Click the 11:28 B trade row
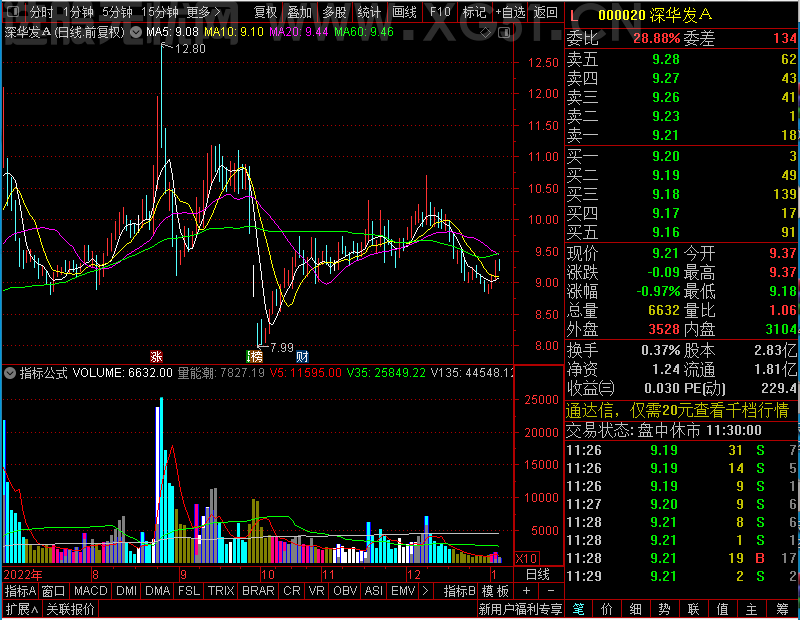The width and height of the screenshot is (800, 620). [x=682, y=558]
